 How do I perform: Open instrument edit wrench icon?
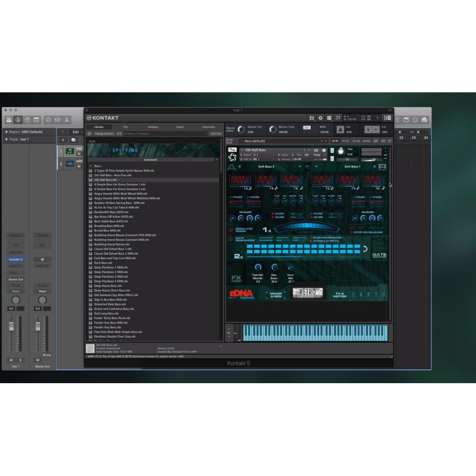point(232,149)
